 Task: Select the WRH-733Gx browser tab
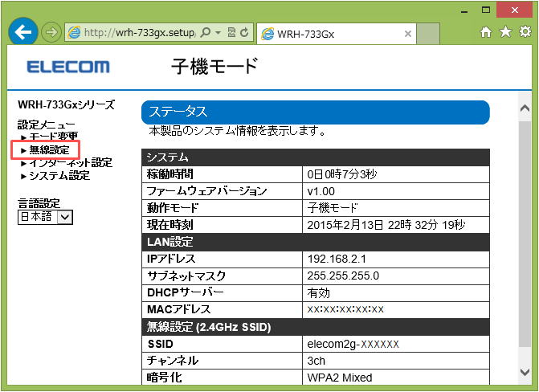click(x=337, y=34)
